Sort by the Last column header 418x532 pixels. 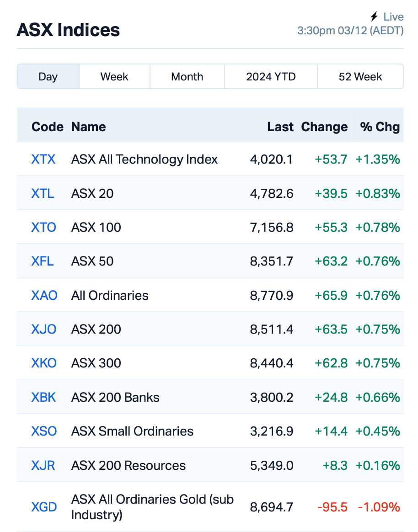(280, 127)
